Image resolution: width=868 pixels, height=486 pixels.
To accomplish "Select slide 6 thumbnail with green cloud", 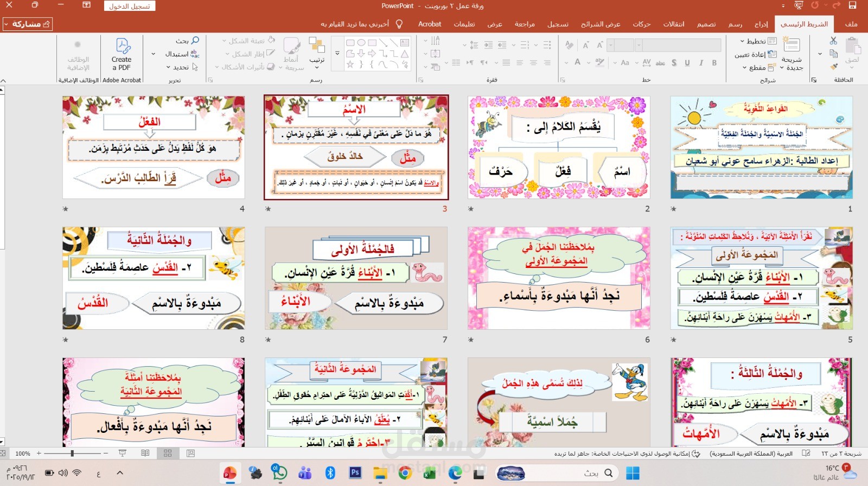I will (x=559, y=278).
